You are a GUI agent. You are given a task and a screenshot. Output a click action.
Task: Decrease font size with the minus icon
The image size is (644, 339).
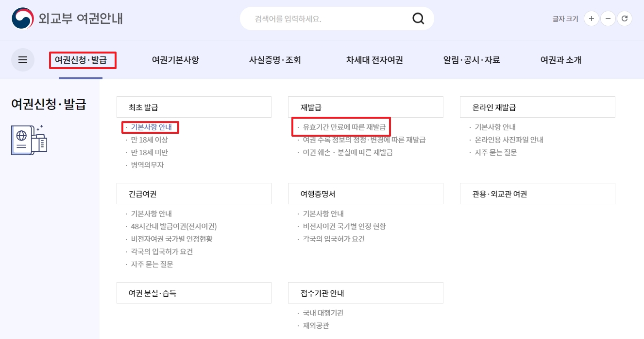[x=608, y=18]
